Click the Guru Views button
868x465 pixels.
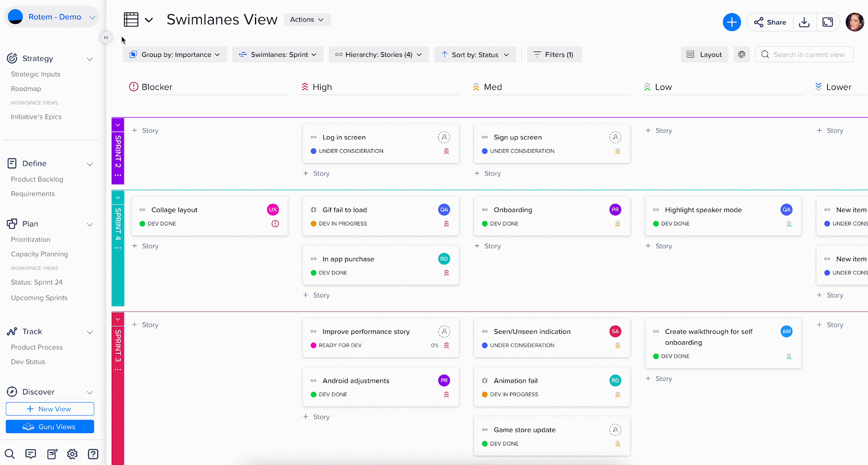pyautogui.click(x=50, y=427)
